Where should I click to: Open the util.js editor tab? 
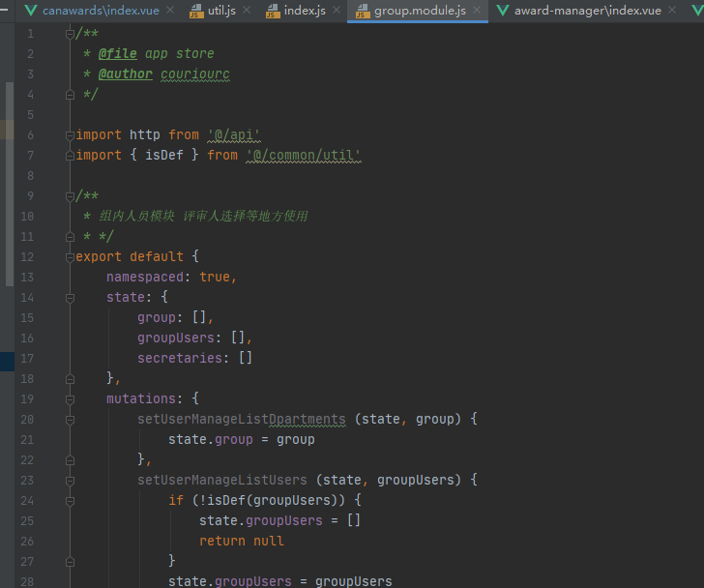pyautogui.click(x=221, y=11)
